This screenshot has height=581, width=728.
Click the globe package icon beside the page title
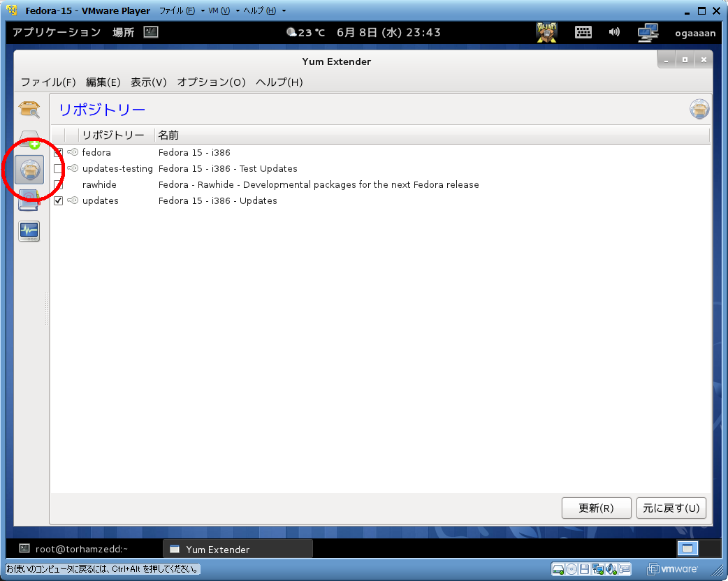[x=699, y=109]
